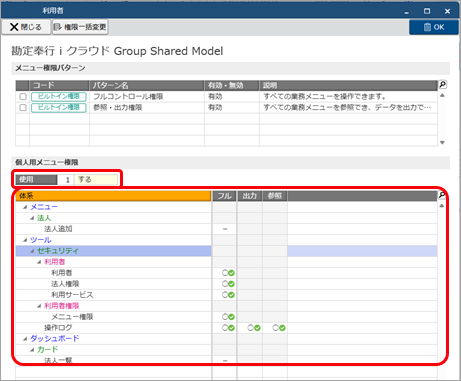
Task: Click the 閉じる close button in the toolbar
Action: coord(26,27)
